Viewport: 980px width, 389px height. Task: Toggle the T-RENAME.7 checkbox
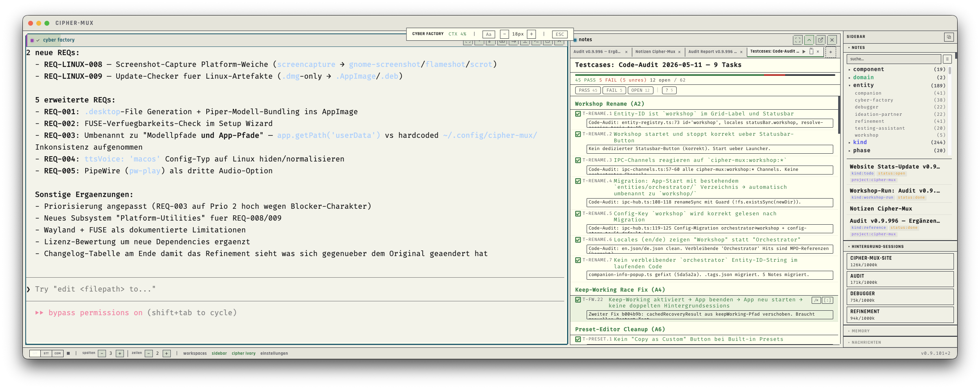tap(578, 260)
